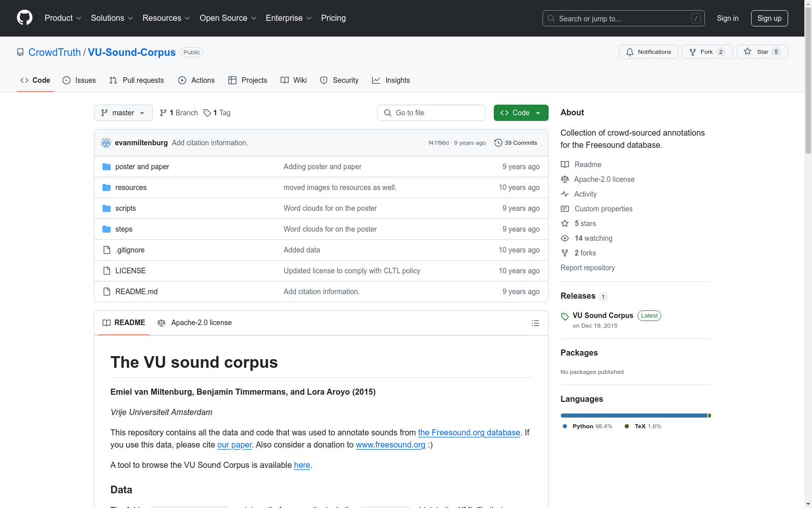Click the evanmiltenburg avatar
The width and height of the screenshot is (812, 508).
(106, 143)
